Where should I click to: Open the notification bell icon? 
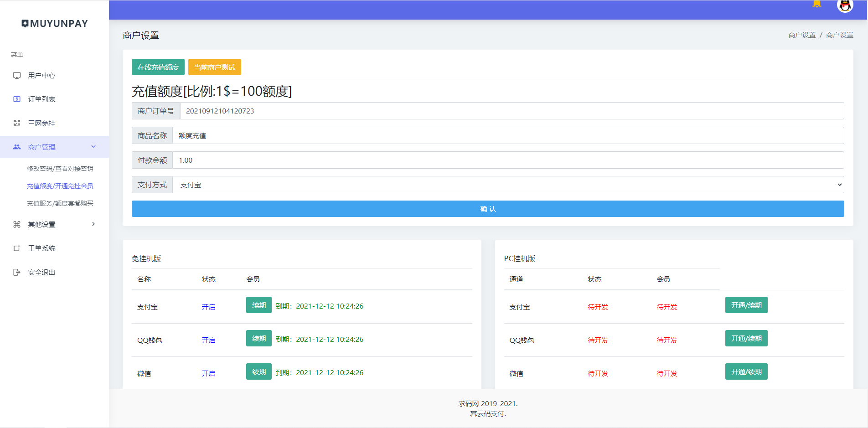coord(816,4)
